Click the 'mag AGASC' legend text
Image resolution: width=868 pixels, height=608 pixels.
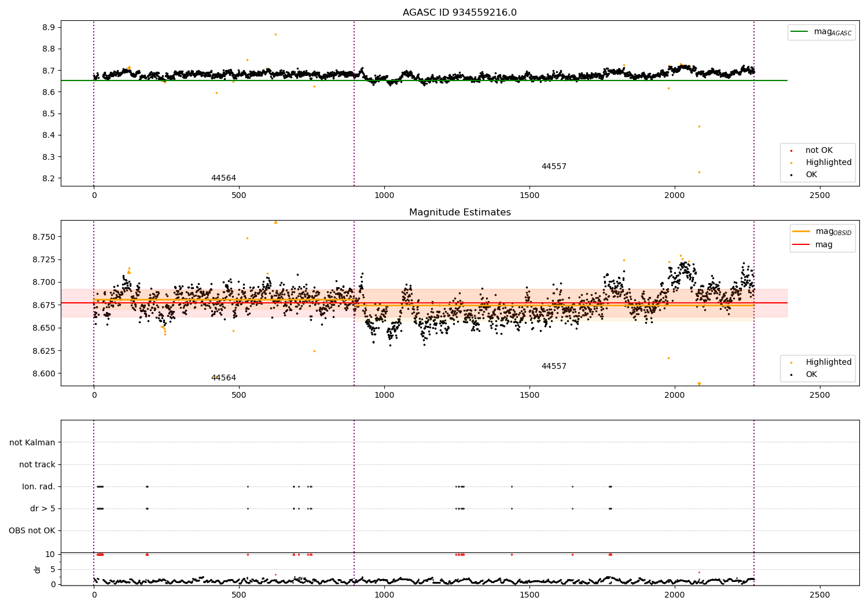pyautogui.click(x=833, y=32)
